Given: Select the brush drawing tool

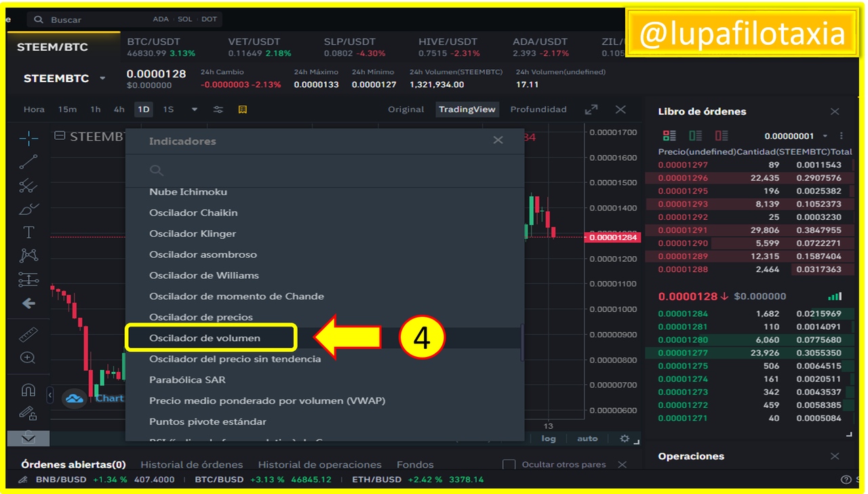Looking at the screenshot, I should tap(28, 208).
